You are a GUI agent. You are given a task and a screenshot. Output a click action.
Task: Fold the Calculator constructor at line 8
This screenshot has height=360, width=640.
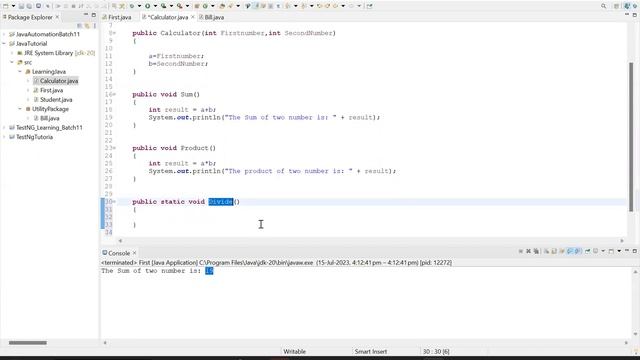click(114, 33)
